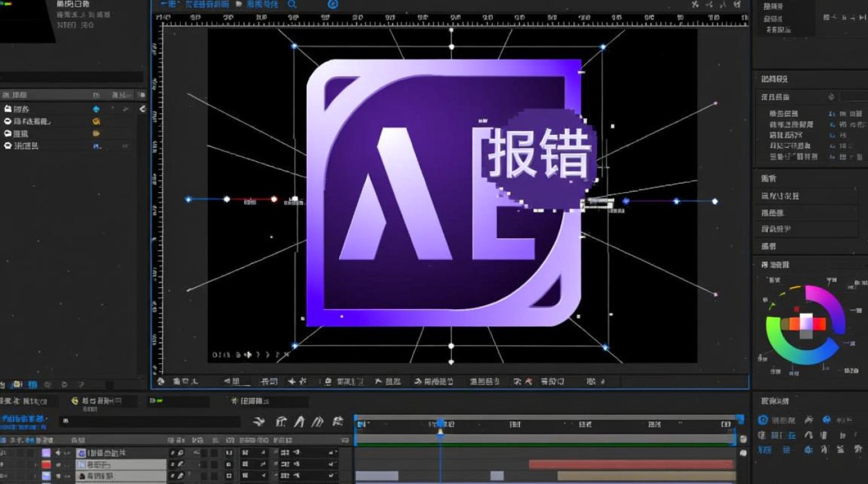Select the AE logo layer in the viewer
The image size is (868, 484).
[x=444, y=192]
